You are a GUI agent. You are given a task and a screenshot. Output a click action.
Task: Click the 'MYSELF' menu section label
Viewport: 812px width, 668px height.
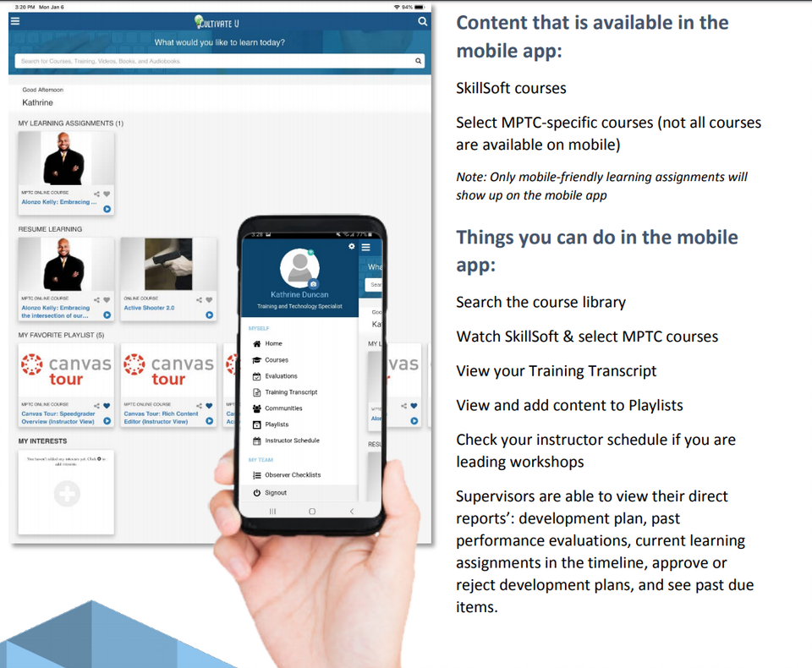coord(259,328)
